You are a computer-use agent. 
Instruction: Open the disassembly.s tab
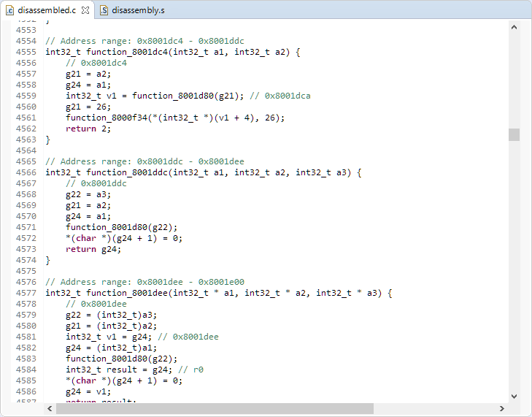tap(138, 10)
